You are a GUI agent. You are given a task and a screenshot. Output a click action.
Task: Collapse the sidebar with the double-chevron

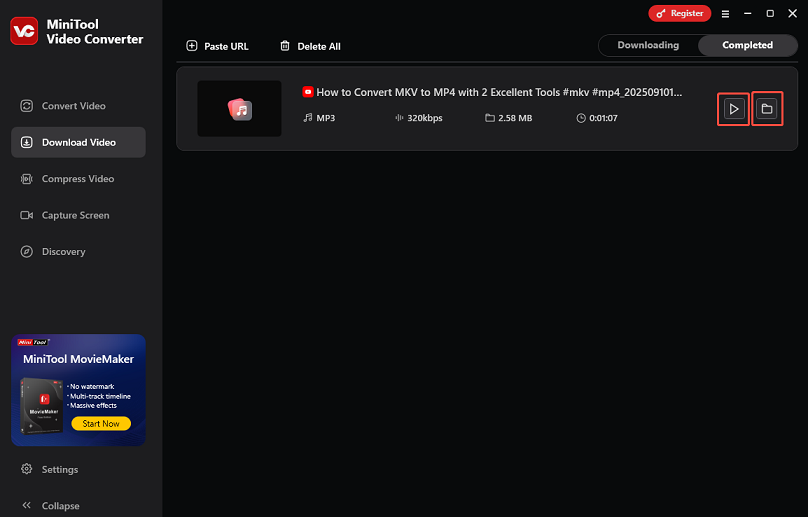click(27, 505)
